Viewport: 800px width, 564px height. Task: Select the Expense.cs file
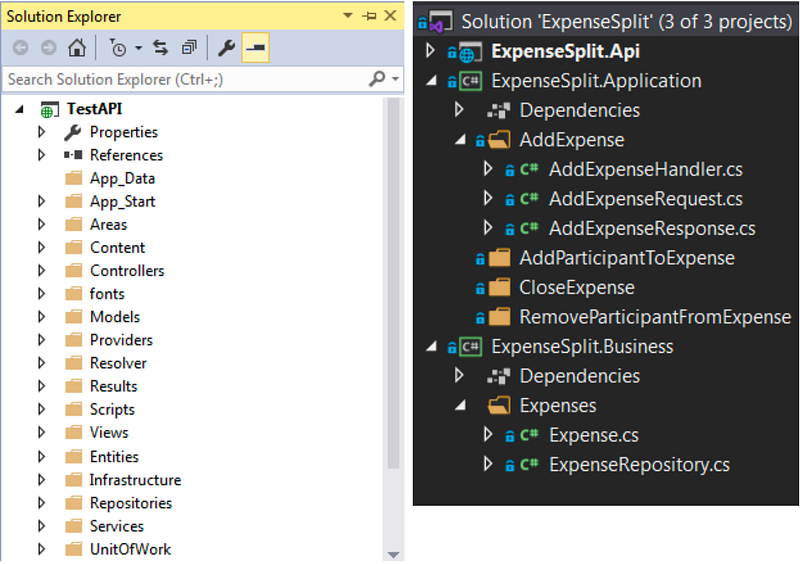(x=594, y=435)
